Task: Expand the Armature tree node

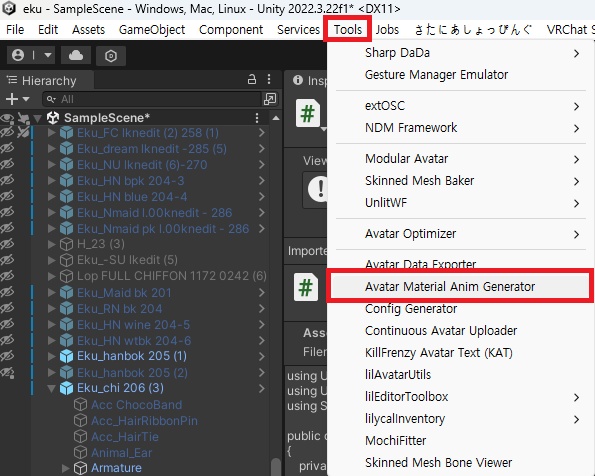Action: click(x=65, y=468)
